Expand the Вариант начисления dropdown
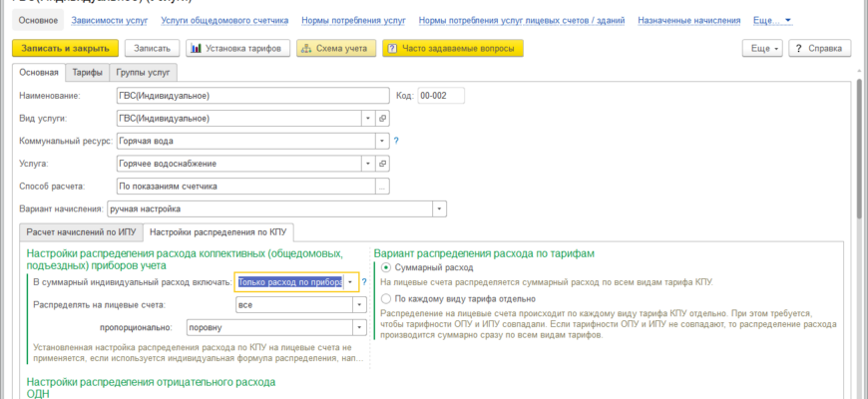Image resolution: width=868 pixels, height=399 pixels. click(440, 209)
